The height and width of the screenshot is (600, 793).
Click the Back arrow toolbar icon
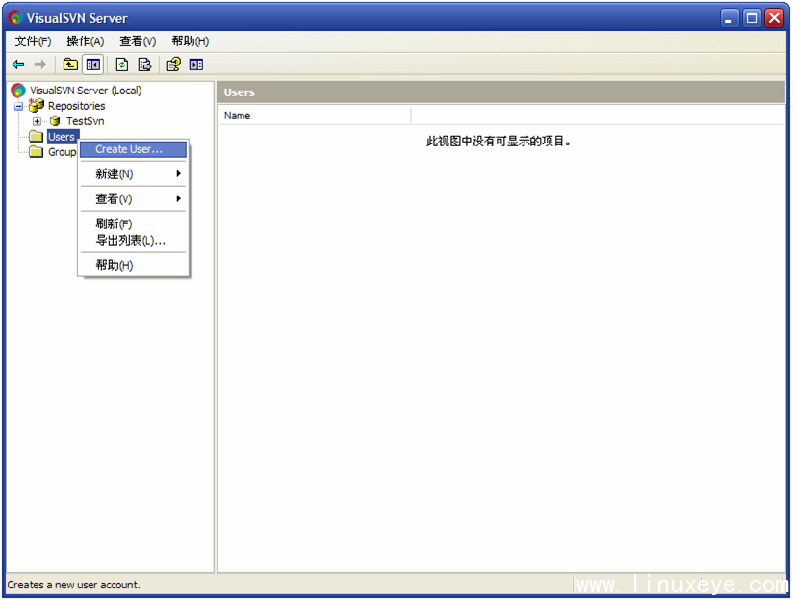click(19, 64)
